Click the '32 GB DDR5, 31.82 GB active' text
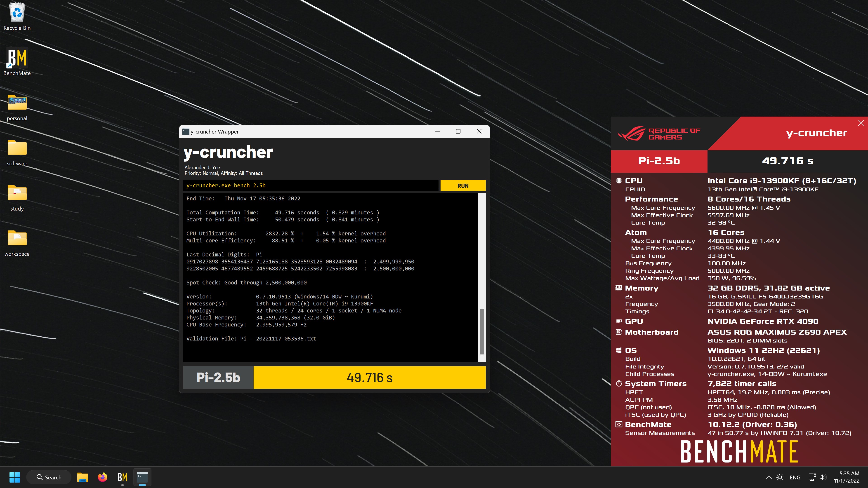868x488 pixels. click(769, 288)
